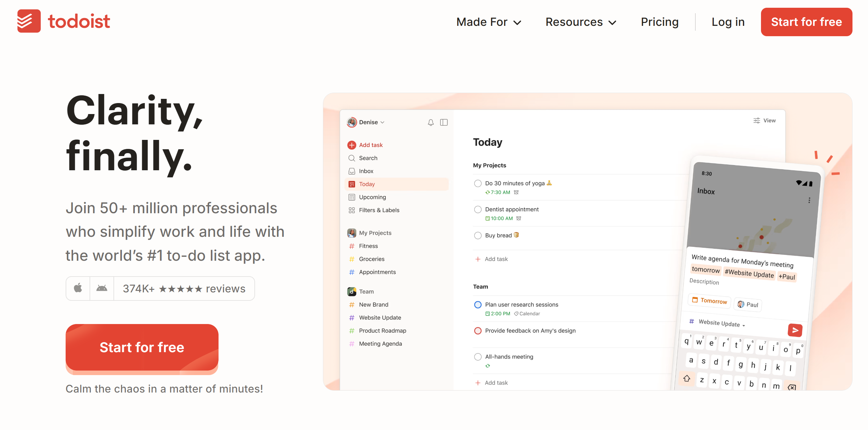
Task: Click Start for free in the header
Action: coord(806,22)
